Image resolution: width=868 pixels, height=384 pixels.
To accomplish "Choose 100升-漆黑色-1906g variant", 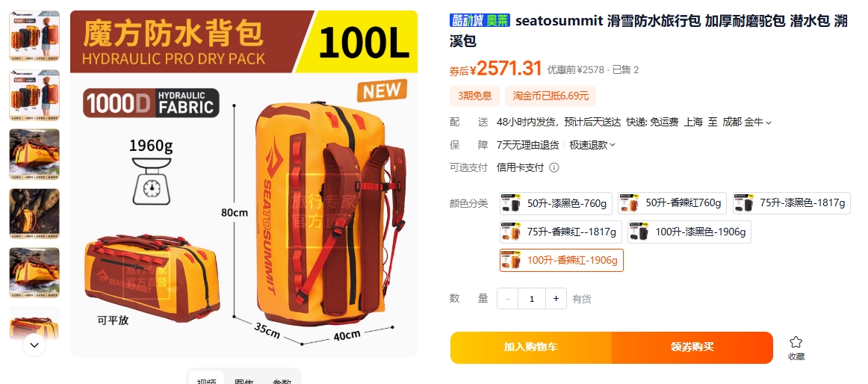I will pos(689,232).
